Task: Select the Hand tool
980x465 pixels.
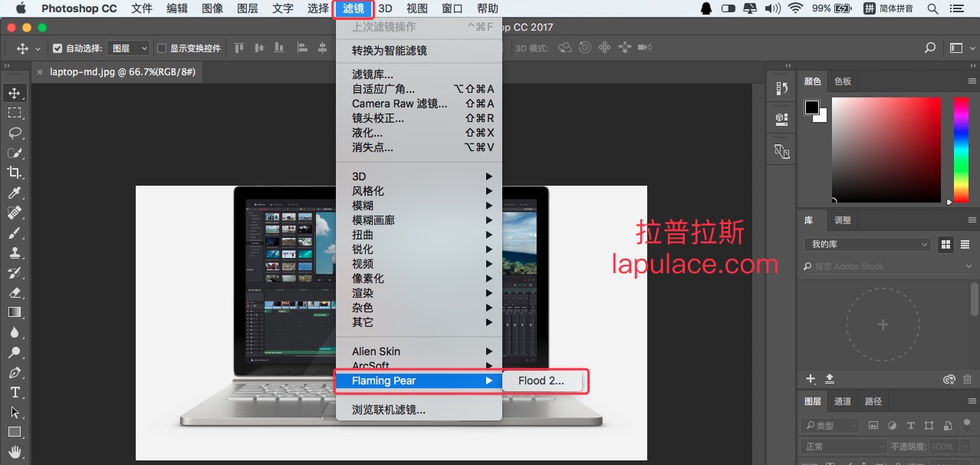Action: [x=15, y=452]
